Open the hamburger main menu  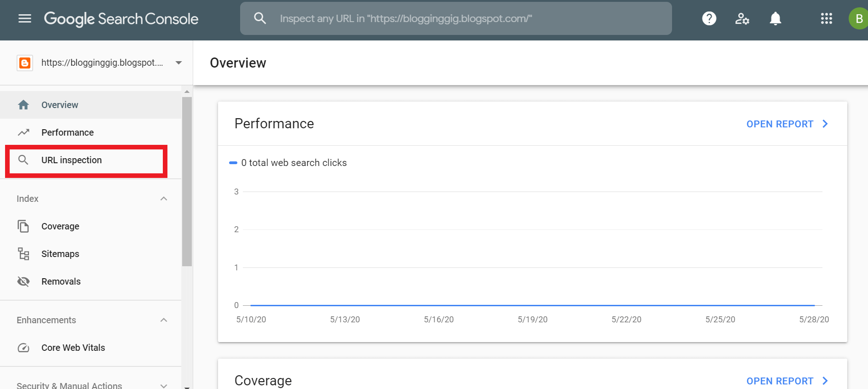[x=25, y=18]
